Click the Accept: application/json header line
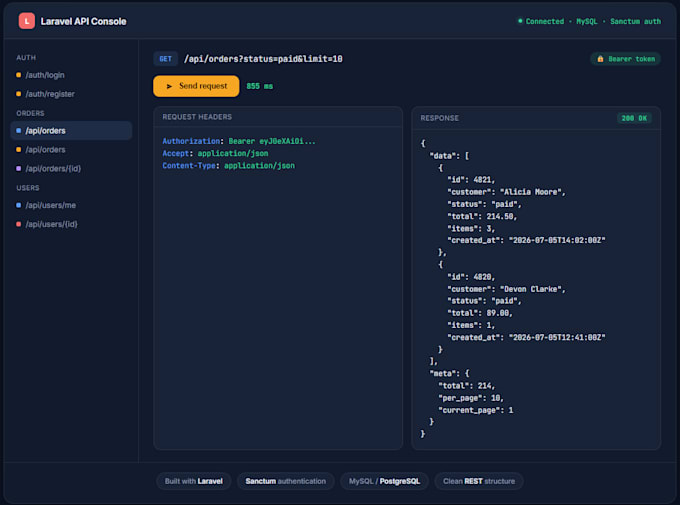 coord(215,153)
